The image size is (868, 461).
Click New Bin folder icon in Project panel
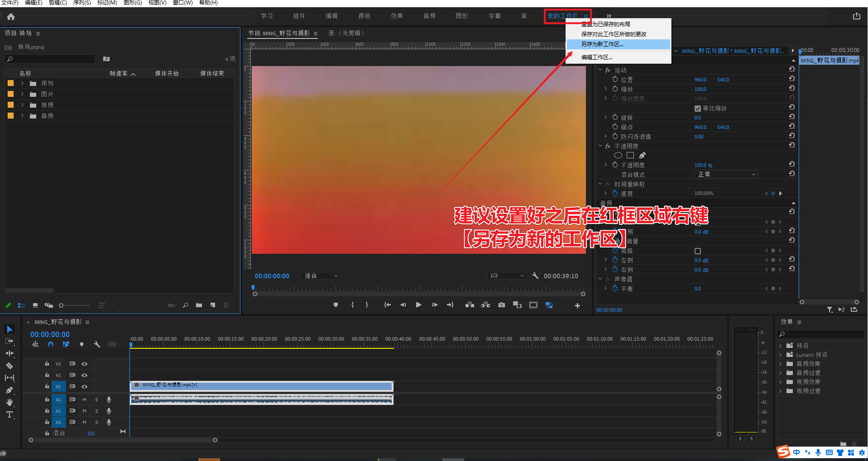click(199, 305)
